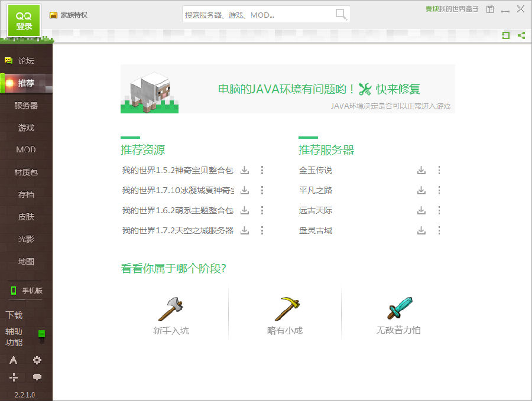532x401 pixels.
Task: Select the golden pickaxe intermediate stage
Action: click(285, 315)
